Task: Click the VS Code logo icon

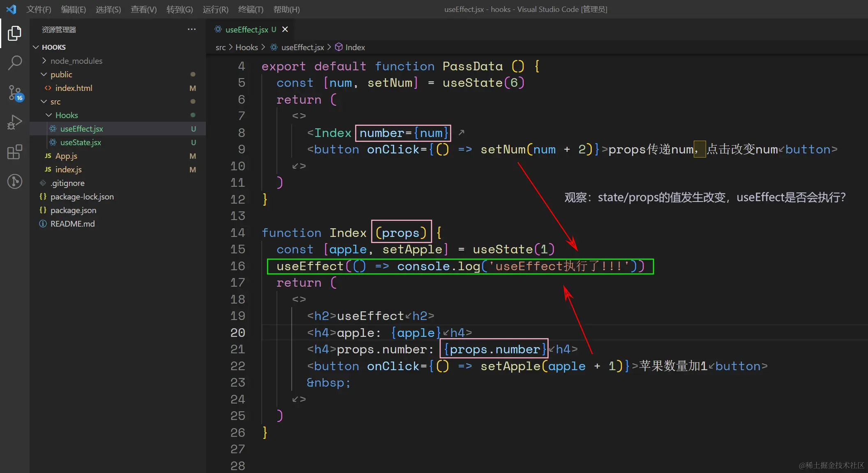Action: coord(11,9)
